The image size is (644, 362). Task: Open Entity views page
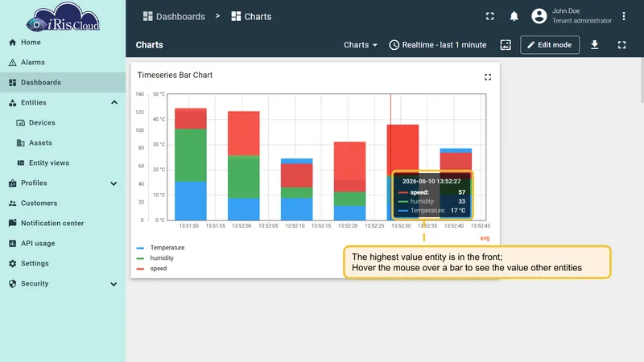pos(63,163)
